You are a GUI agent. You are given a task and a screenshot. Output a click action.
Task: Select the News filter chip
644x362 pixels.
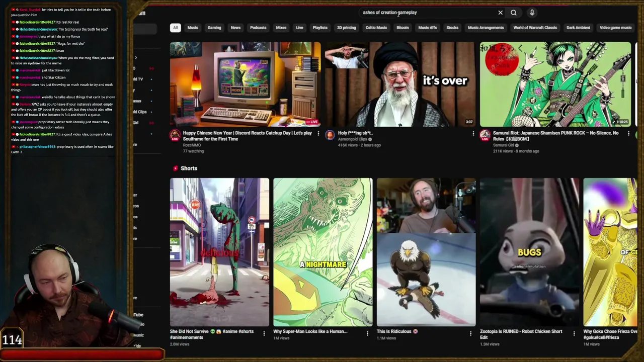pyautogui.click(x=235, y=28)
